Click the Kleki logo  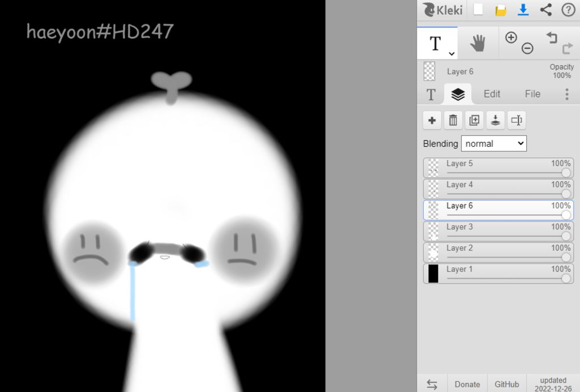tap(442, 10)
